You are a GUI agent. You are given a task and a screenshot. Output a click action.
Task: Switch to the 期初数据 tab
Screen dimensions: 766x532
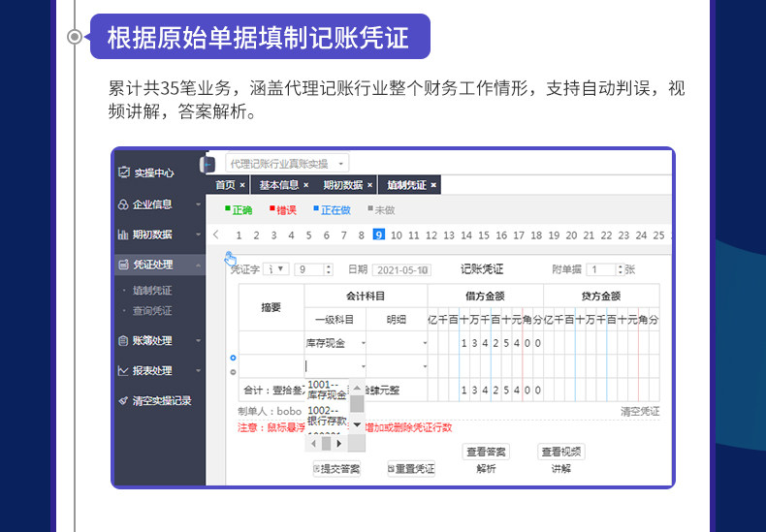tap(342, 185)
